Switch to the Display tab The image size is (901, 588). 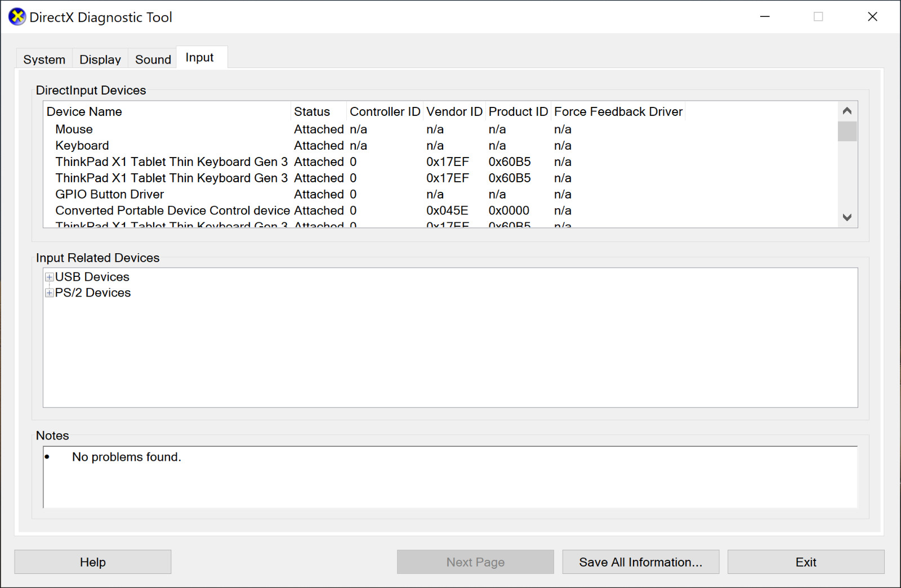[x=100, y=59]
